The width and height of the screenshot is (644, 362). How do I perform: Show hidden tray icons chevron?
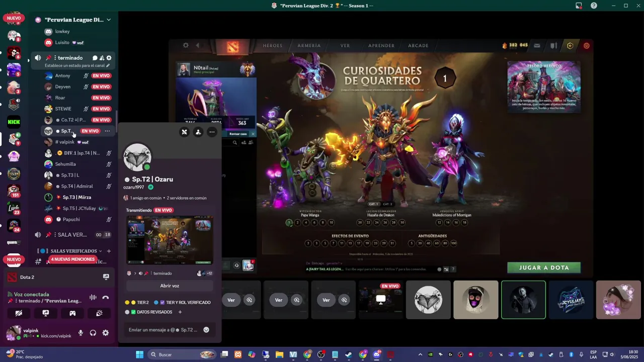click(420, 354)
